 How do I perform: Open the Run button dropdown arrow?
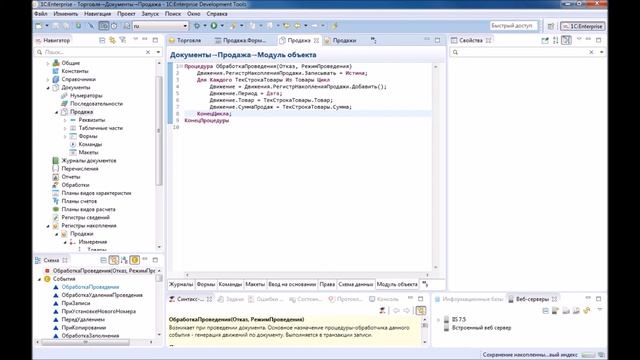pos(222,26)
